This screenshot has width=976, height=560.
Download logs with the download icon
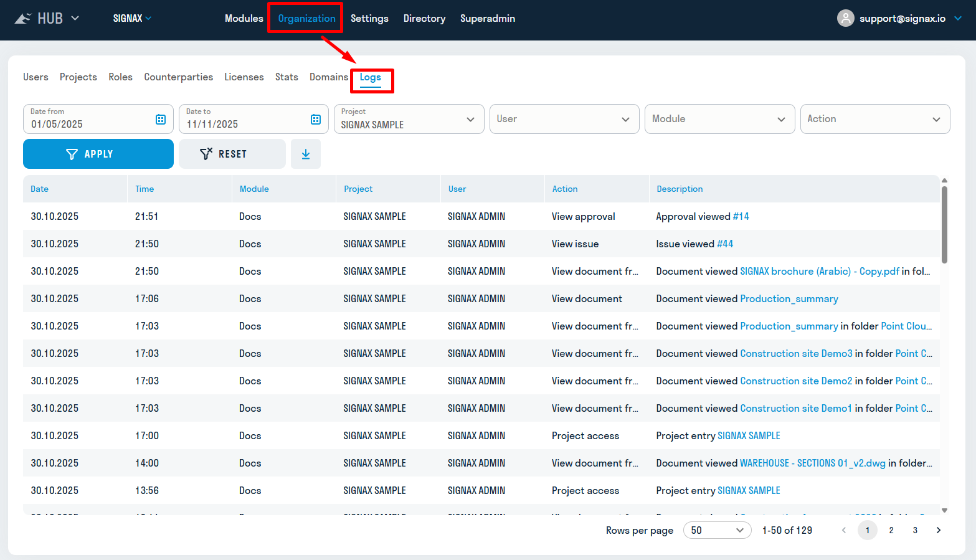pyautogui.click(x=306, y=154)
